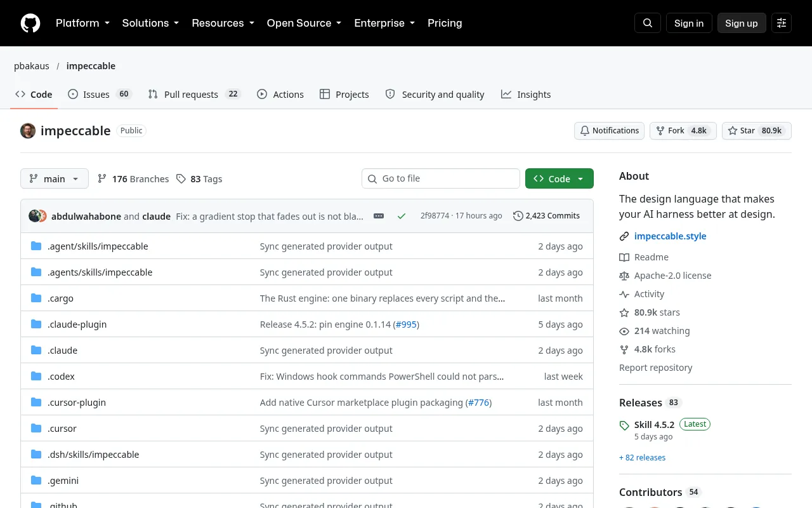Switch to the Pull requests tab
This screenshot has width=812, height=508.
click(x=194, y=94)
